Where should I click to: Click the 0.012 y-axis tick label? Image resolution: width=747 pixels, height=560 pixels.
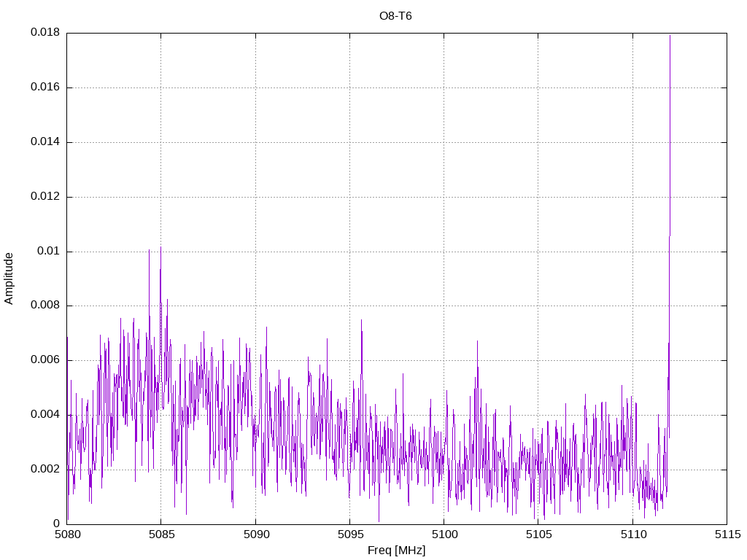[x=44, y=197]
